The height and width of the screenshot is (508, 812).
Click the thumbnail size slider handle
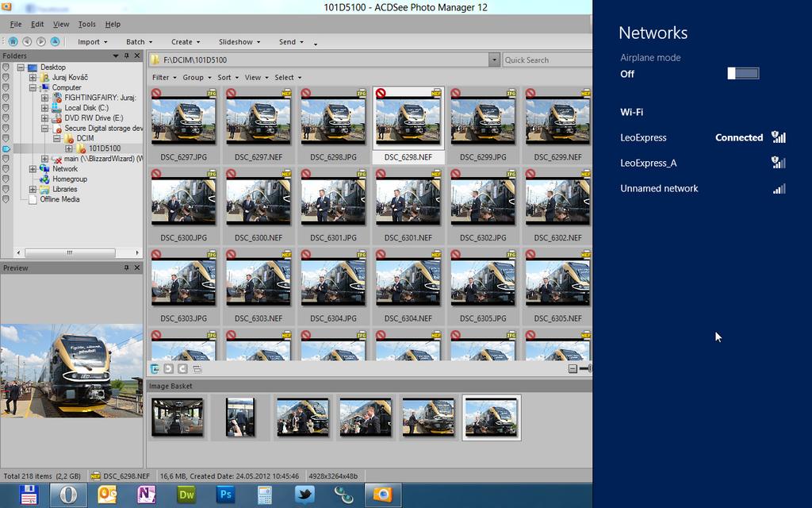pyautogui.click(x=590, y=368)
